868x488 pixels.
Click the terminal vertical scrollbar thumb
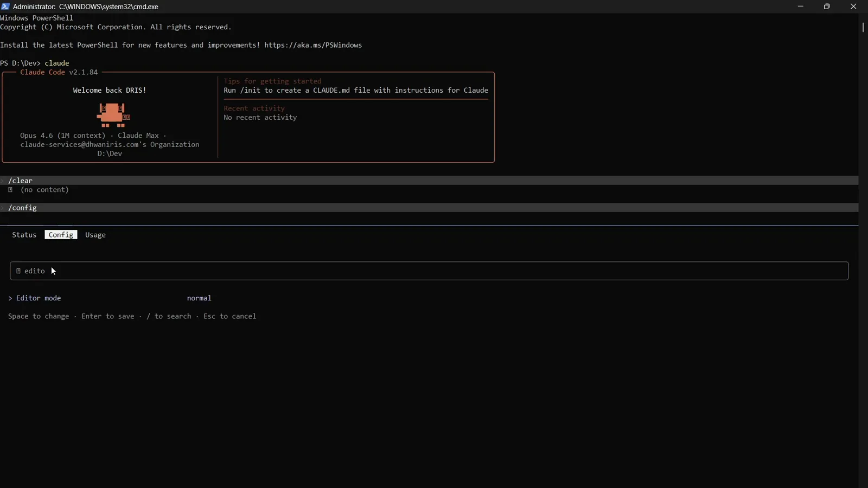pyautogui.click(x=863, y=27)
